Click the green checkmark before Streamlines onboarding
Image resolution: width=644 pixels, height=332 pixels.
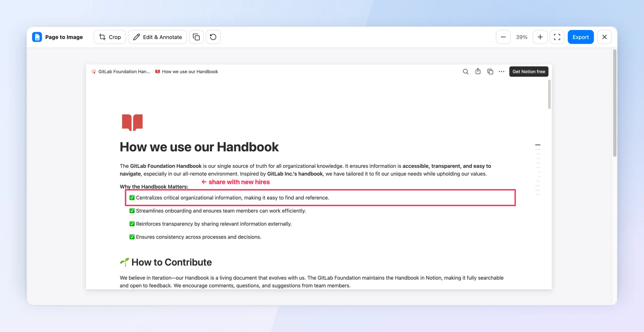click(132, 211)
